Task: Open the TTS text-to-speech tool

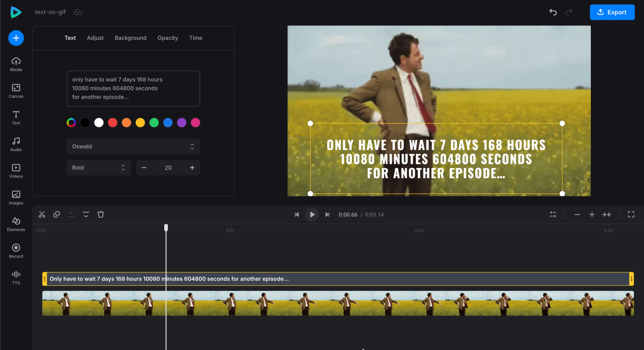Action: tap(16, 277)
